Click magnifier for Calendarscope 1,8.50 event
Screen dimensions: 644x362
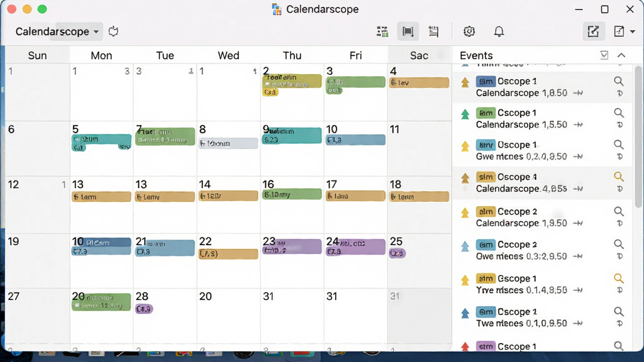point(619,81)
